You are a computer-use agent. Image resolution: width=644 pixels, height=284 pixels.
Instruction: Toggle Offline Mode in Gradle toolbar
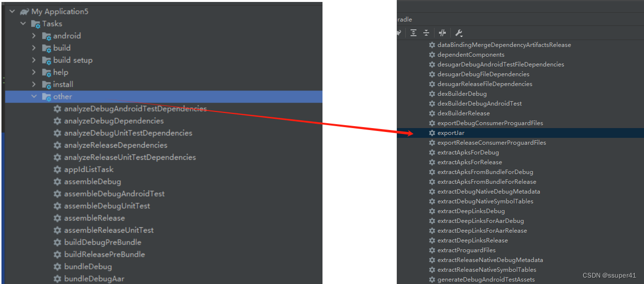pyautogui.click(x=442, y=33)
